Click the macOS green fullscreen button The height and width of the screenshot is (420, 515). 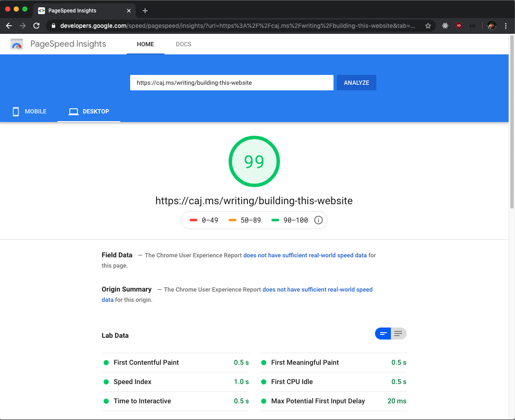click(25, 9)
